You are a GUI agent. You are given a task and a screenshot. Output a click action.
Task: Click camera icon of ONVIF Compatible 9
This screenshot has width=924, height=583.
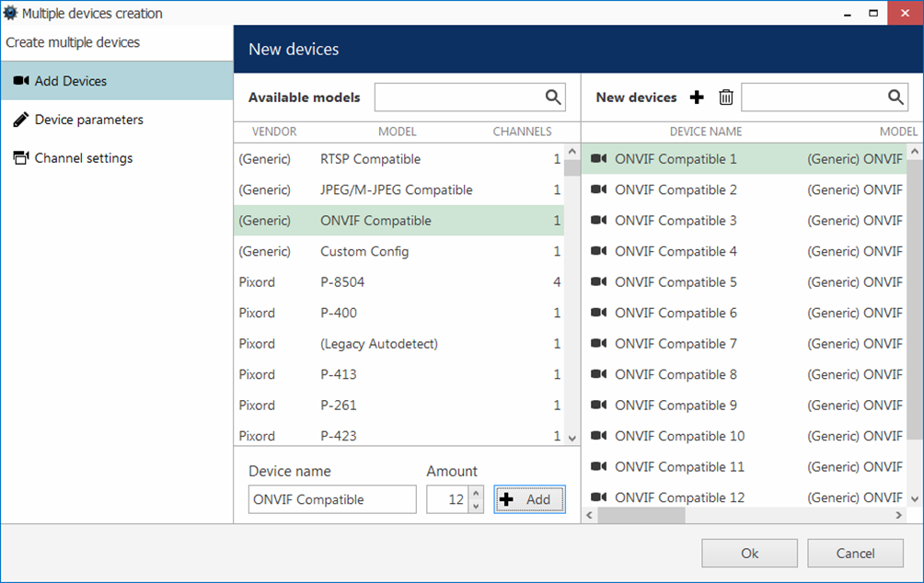599,406
